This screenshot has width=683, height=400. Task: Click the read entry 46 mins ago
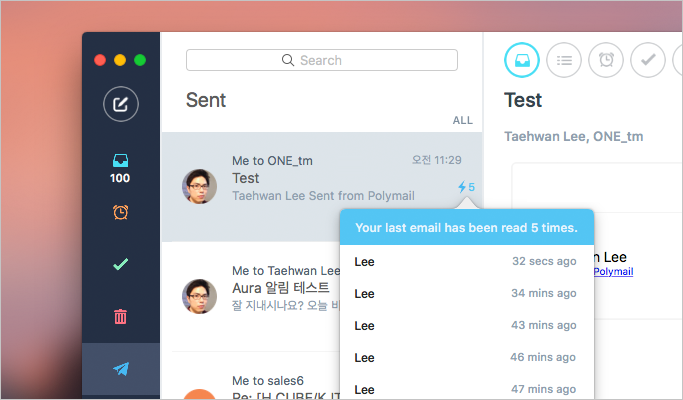(467, 357)
